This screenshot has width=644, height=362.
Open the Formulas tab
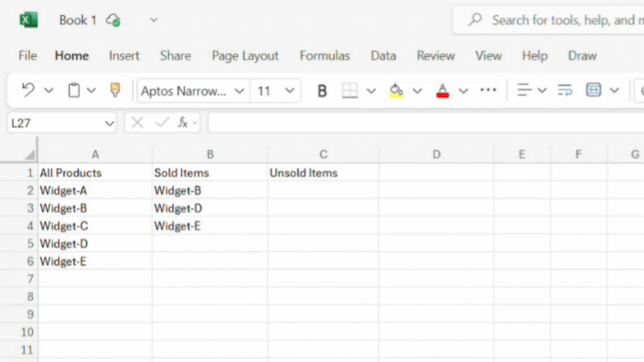[325, 55]
